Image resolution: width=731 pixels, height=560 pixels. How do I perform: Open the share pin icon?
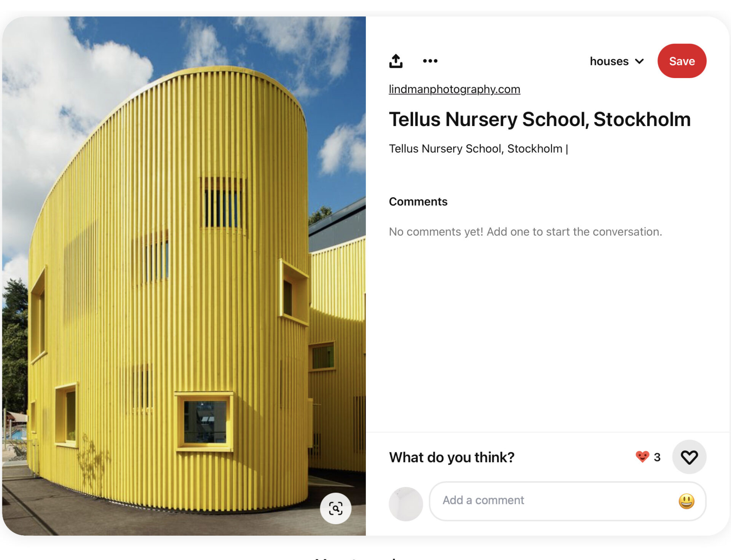coord(396,61)
